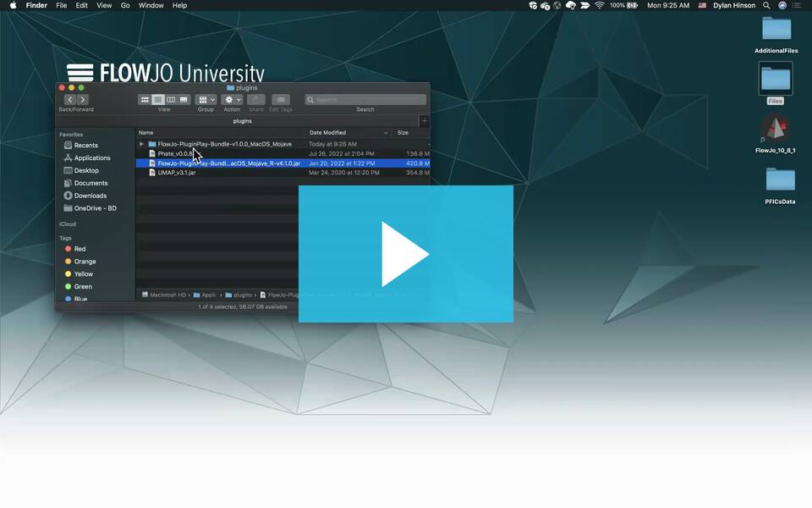The height and width of the screenshot is (508, 812).
Task: Open Spotlight search magnifier
Action: [766, 5]
